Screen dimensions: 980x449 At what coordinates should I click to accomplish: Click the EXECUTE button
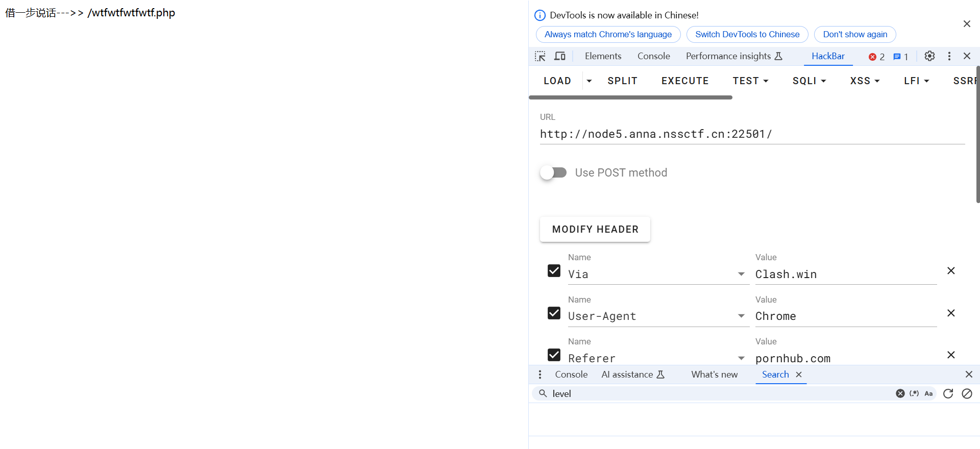pos(685,81)
